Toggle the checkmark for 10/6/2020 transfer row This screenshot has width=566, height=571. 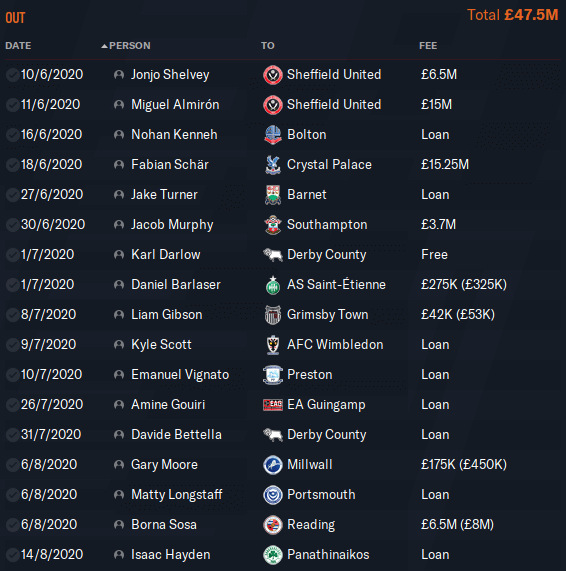pyautogui.click(x=12, y=75)
